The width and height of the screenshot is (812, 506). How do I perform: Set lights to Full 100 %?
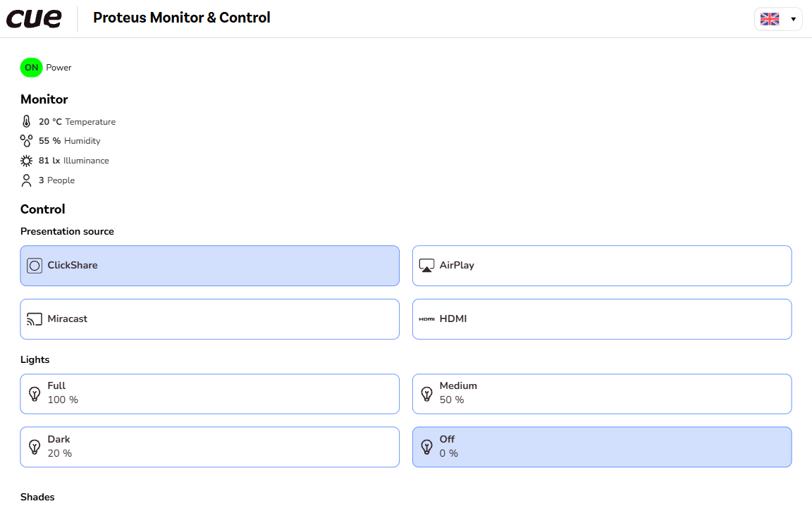click(210, 394)
